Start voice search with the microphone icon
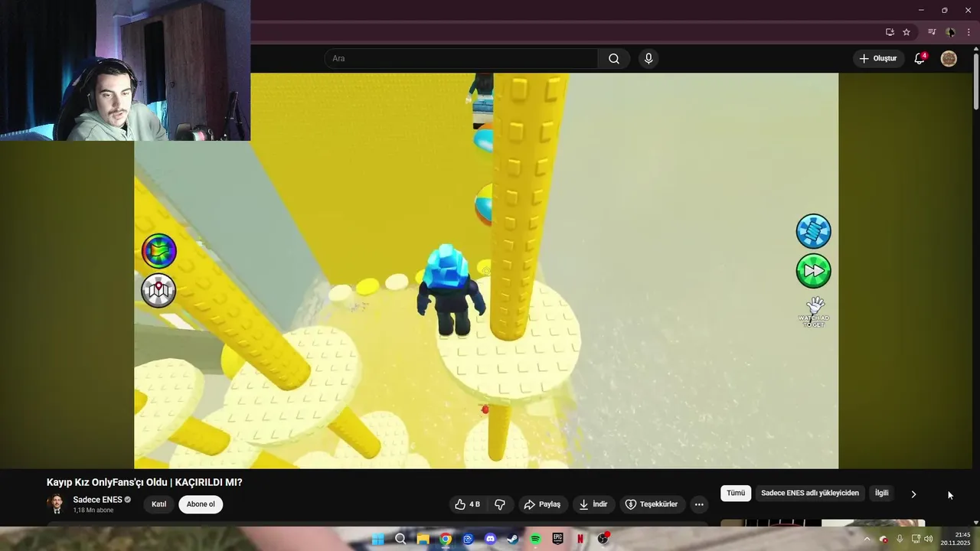This screenshot has height=551, width=980. [648, 59]
